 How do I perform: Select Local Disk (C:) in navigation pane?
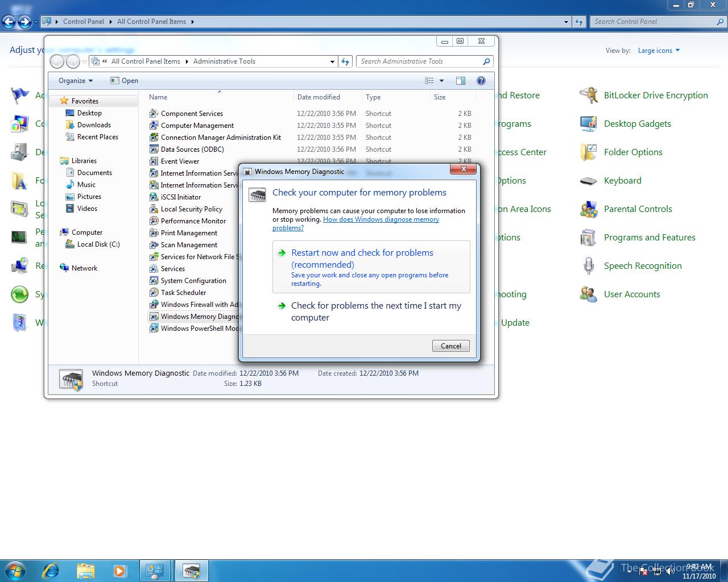pyautogui.click(x=98, y=244)
